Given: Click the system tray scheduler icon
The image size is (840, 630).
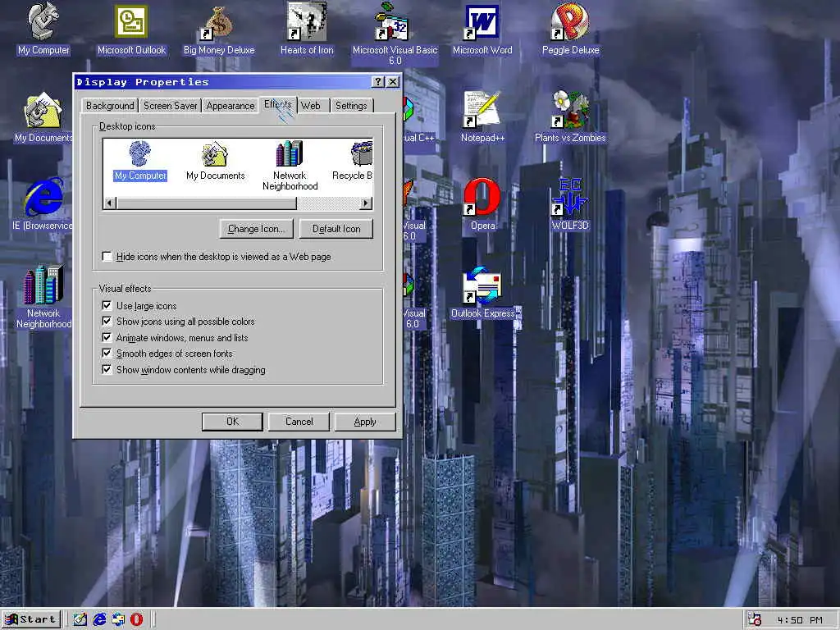Looking at the screenshot, I should coord(755,620).
